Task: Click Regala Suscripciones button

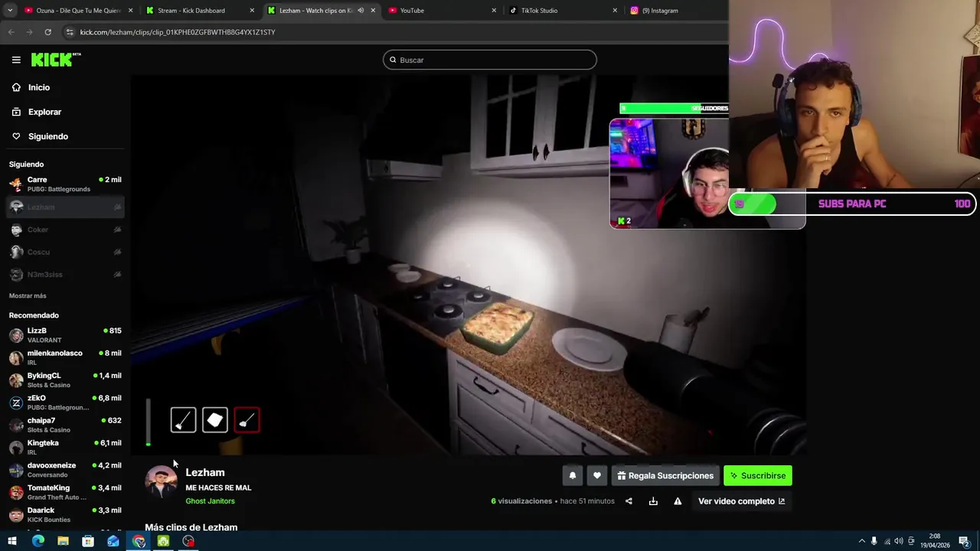Action: click(665, 475)
